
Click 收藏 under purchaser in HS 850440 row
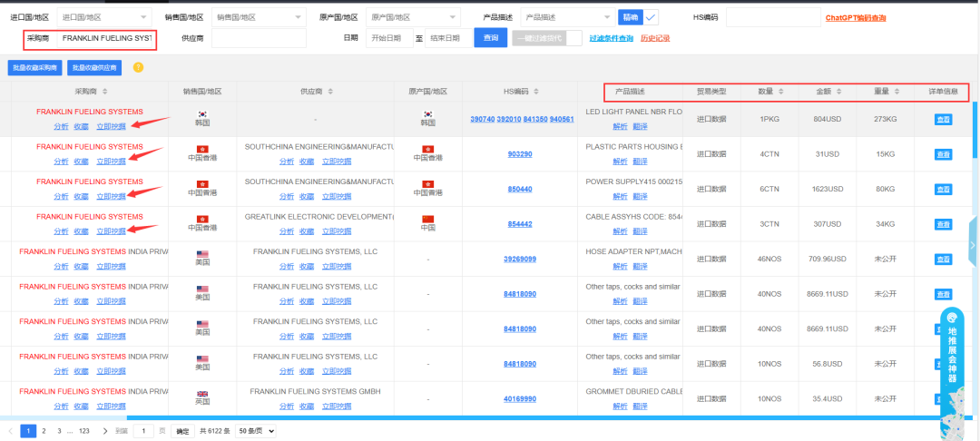click(82, 196)
